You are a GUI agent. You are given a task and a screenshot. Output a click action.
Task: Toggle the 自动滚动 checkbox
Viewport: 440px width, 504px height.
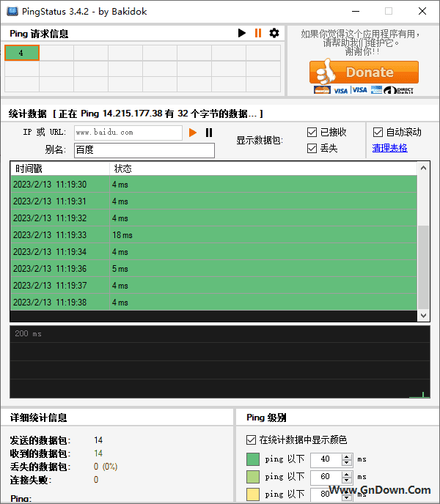[x=378, y=132]
